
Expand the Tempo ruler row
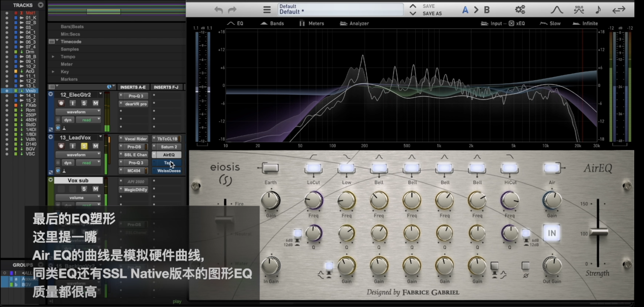click(x=53, y=57)
